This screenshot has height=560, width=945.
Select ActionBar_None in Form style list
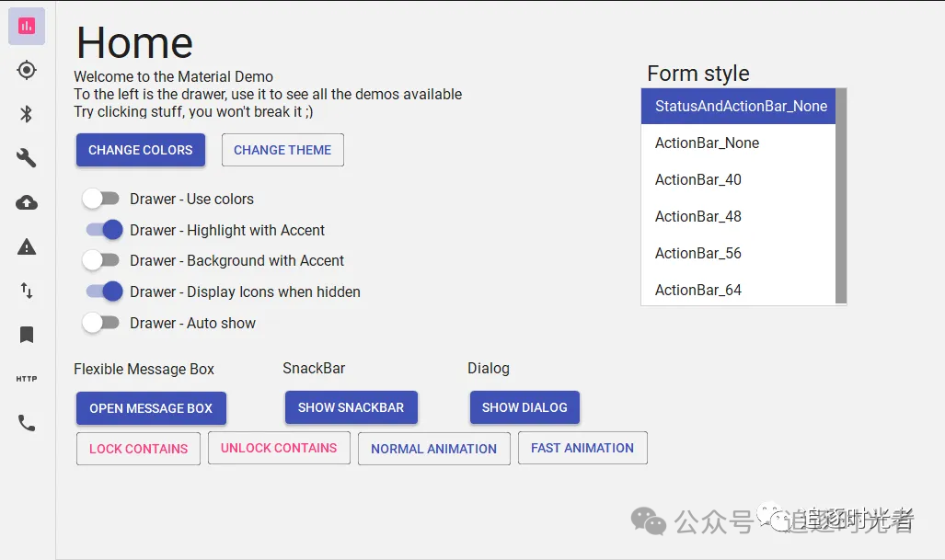coord(738,143)
